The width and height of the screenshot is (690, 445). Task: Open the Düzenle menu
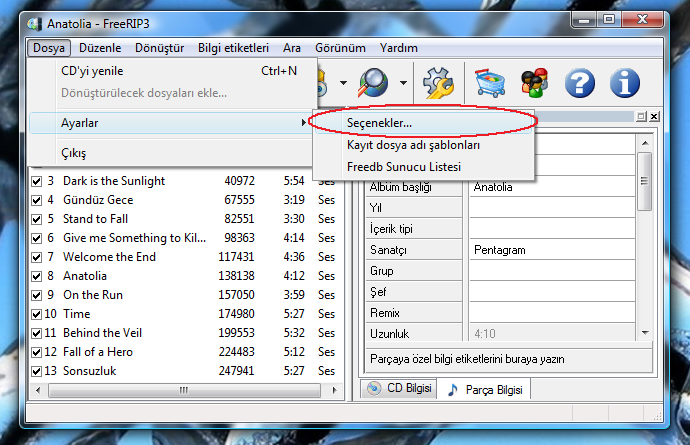(x=100, y=48)
